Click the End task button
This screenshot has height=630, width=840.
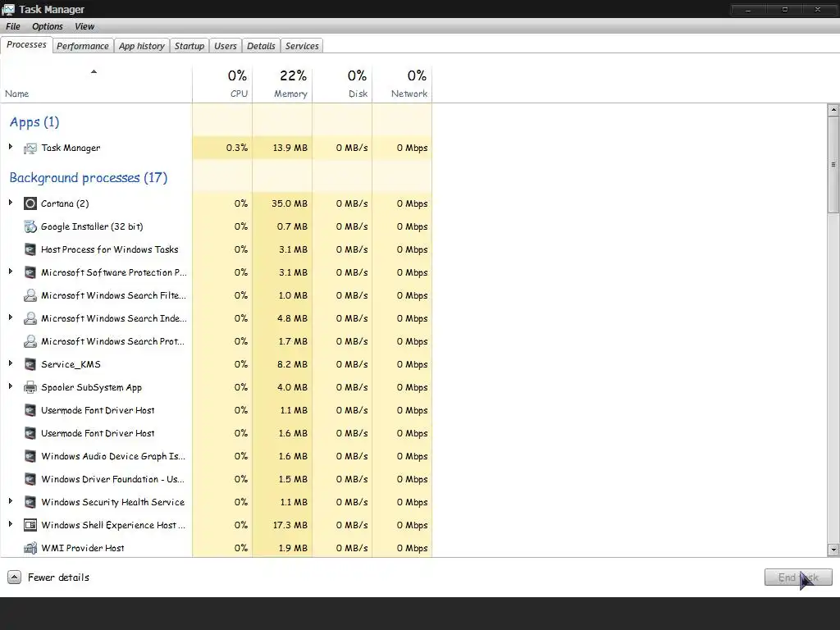pos(798,577)
